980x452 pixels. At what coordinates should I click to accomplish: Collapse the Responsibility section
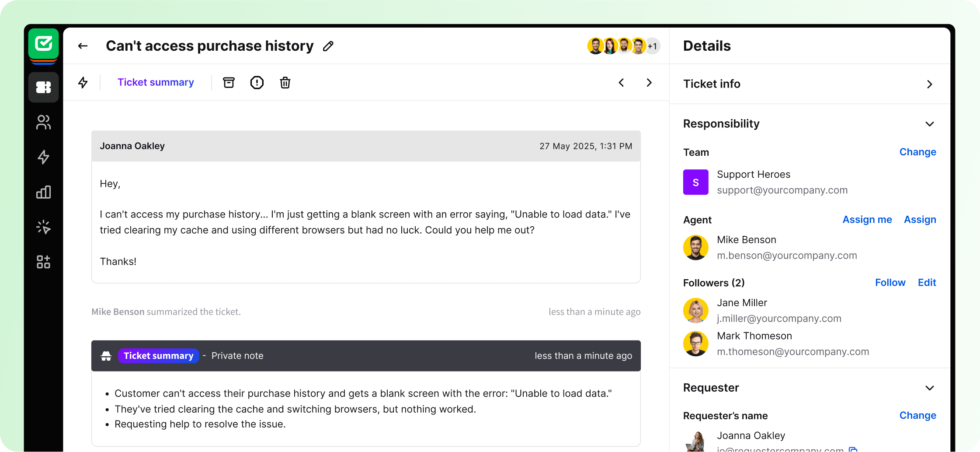pyautogui.click(x=930, y=124)
